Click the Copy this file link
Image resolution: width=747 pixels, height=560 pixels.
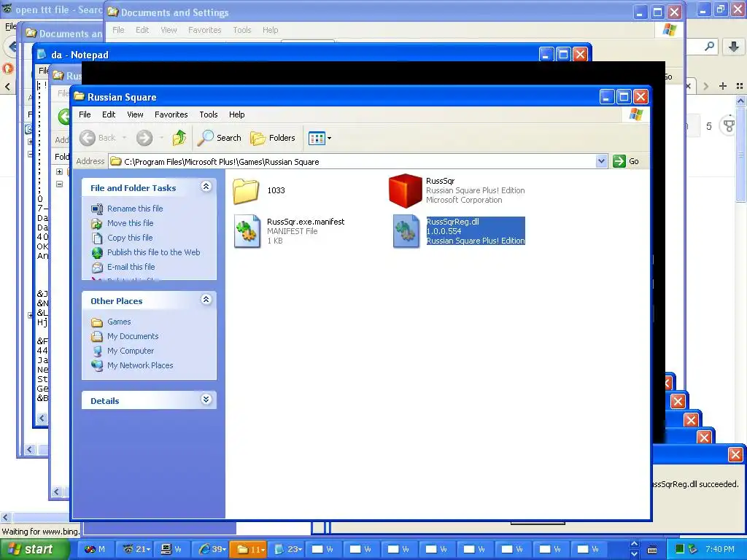pyautogui.click(x=130, y=238)
